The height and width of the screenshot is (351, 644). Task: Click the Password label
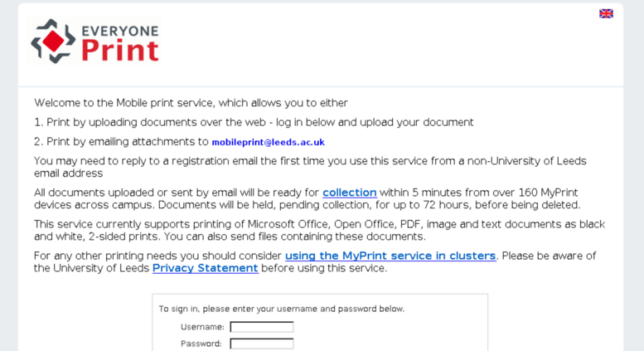click(201, 344)
